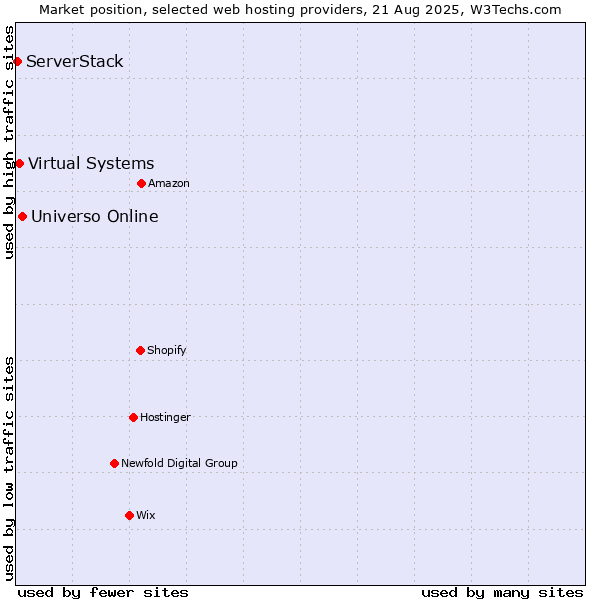Click the Shopify data point marker

(x=140, y=351)
